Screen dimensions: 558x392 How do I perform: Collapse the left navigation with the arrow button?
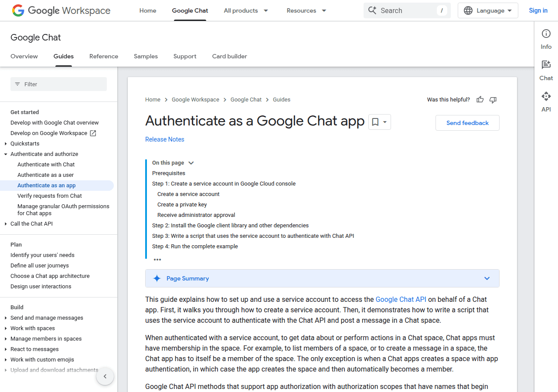[x=105, y=376]
